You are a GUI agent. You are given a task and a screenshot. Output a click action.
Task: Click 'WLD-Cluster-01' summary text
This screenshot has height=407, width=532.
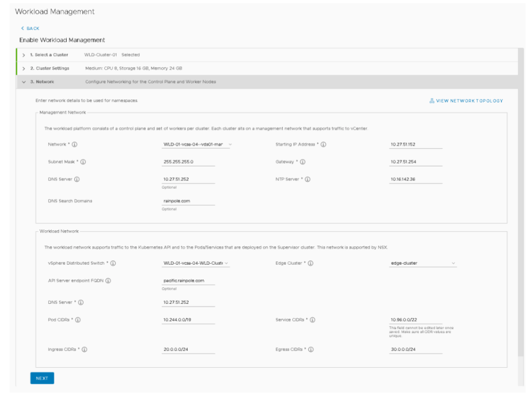100,55
